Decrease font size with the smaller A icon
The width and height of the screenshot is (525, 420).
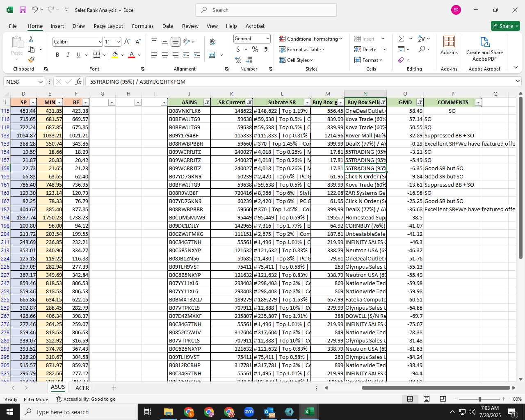pos(138,42)
